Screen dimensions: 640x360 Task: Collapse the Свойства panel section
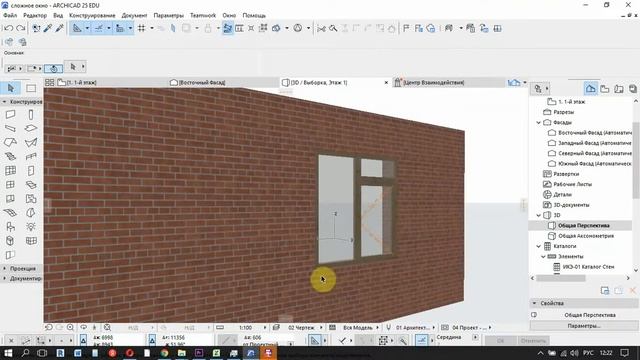tap(534, 303)
